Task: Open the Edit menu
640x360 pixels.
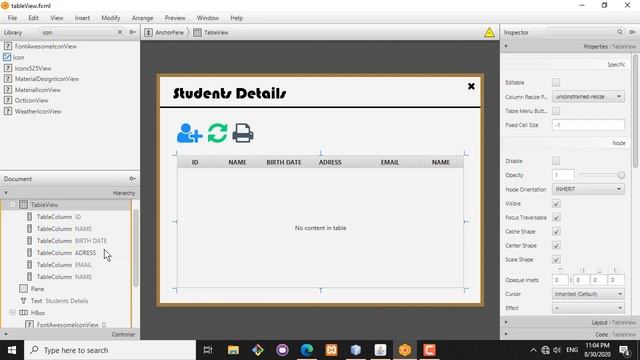Action: (x=33, y=18)
